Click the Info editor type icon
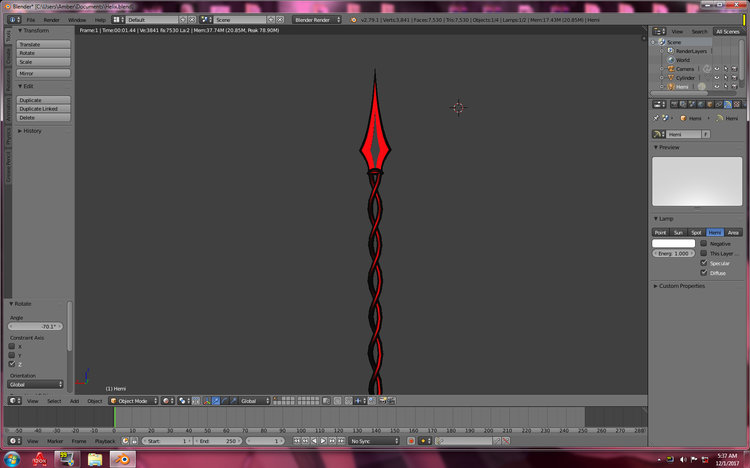 pos(14,20)
